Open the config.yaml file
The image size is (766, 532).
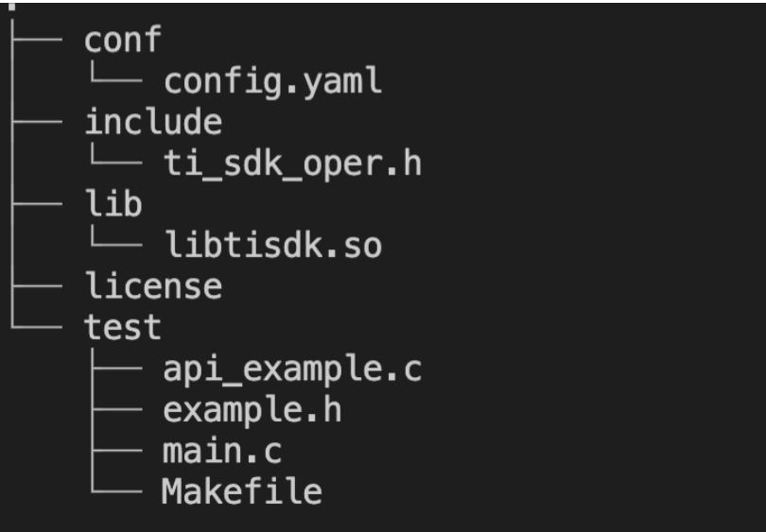click(x=272, y=81)
